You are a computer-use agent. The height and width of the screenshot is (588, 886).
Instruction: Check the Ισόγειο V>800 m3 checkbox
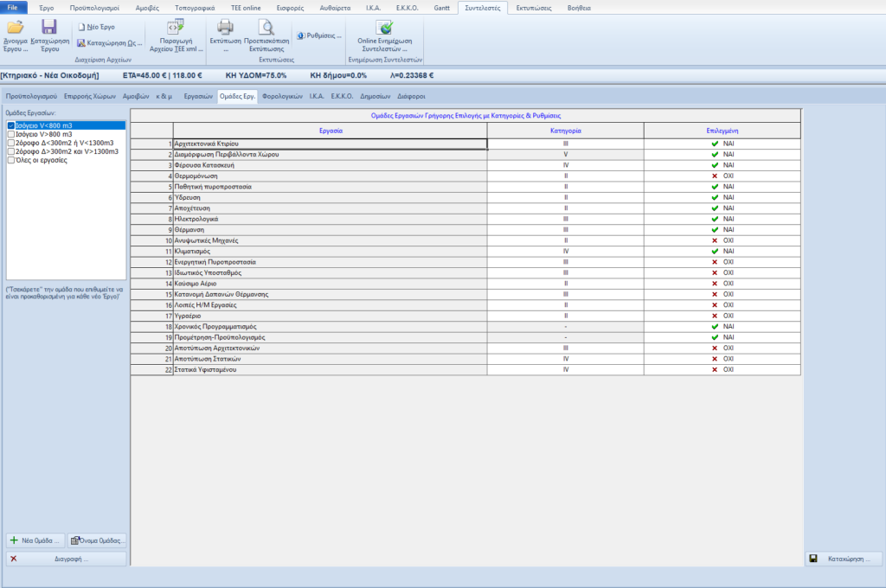(11, 134)
